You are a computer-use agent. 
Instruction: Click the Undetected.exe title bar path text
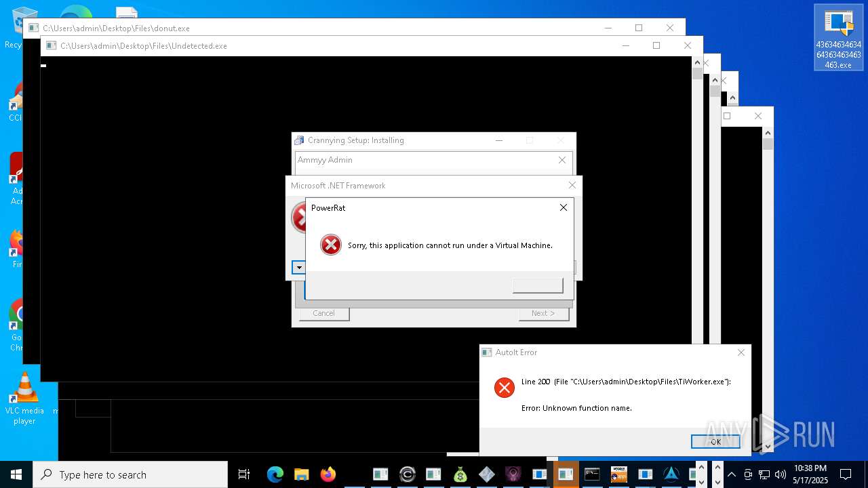(144, 46)
